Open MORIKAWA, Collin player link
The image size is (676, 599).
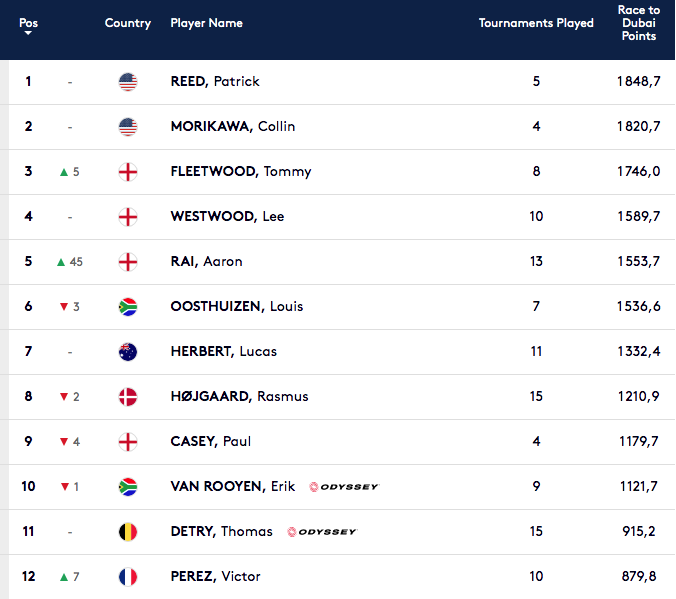[x=233, y=126]
